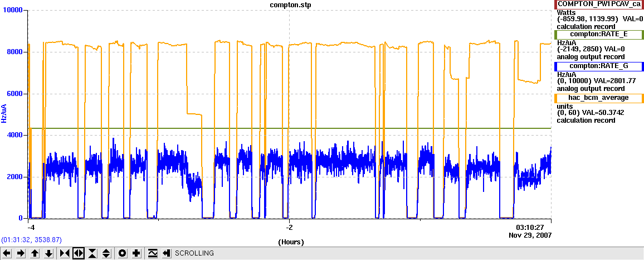Click the horizontal zoom-in bowtie icon
The width and height of the screenshot is (644, 260).
65,253
